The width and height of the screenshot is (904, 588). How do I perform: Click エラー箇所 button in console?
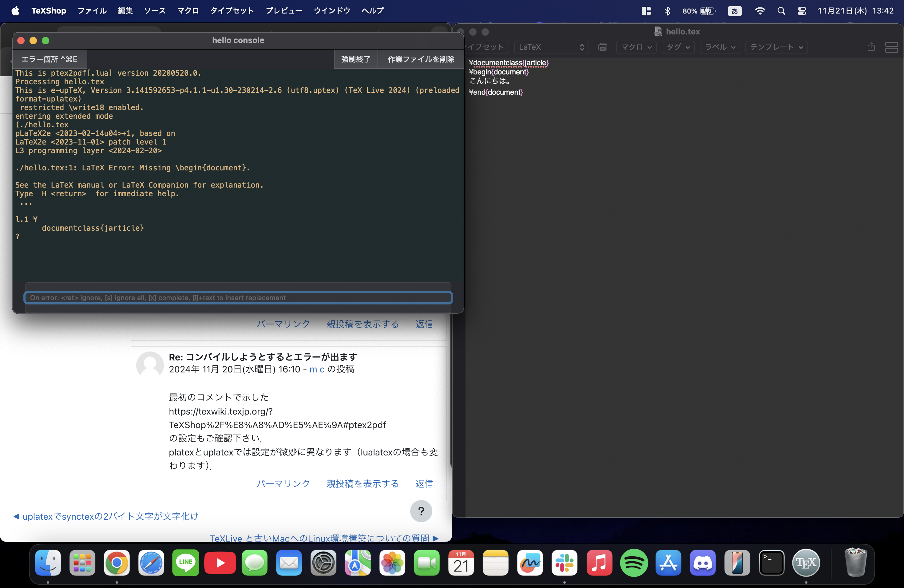click(50, 59)
